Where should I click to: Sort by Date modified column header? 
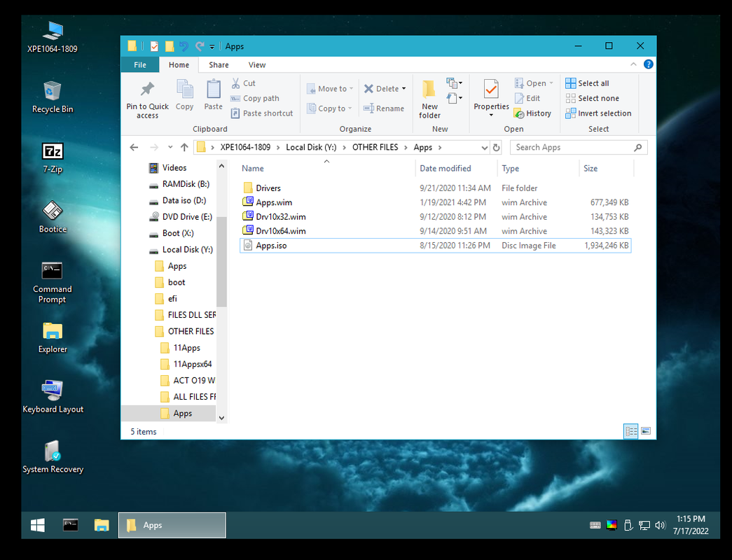456,169
